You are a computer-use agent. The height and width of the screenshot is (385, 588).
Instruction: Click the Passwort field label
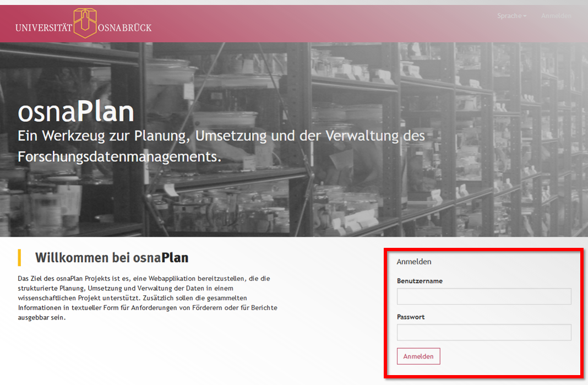click(411, 317)
